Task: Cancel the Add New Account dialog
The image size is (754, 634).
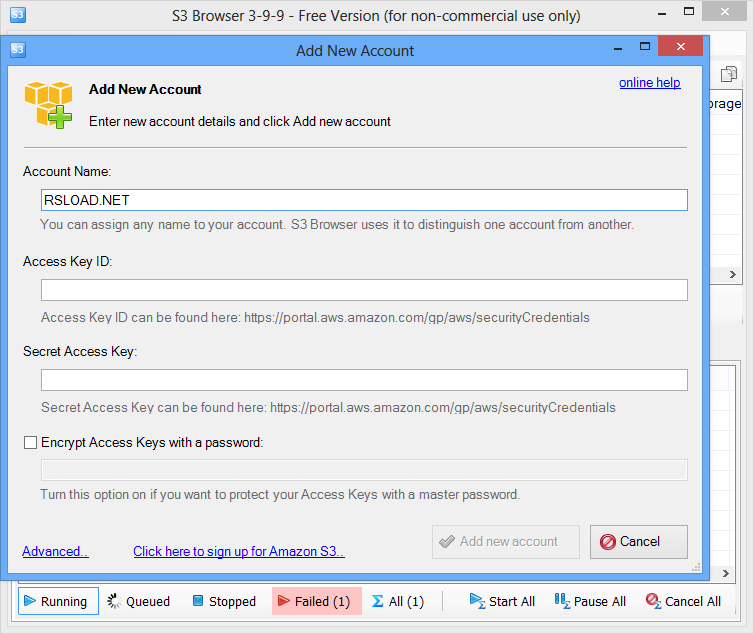Action: click(x=639, y=542)
